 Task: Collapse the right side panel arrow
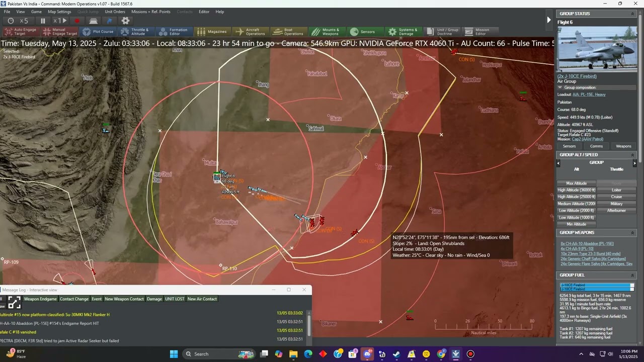pyautogui.click(x=549, y=20)
